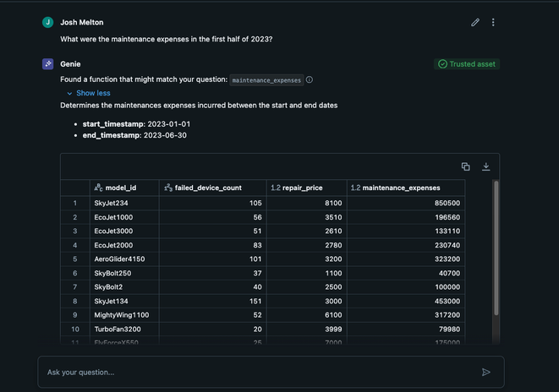Send the question with the arrow icon
Screen dimensions: 559x392
pos(485,372)
